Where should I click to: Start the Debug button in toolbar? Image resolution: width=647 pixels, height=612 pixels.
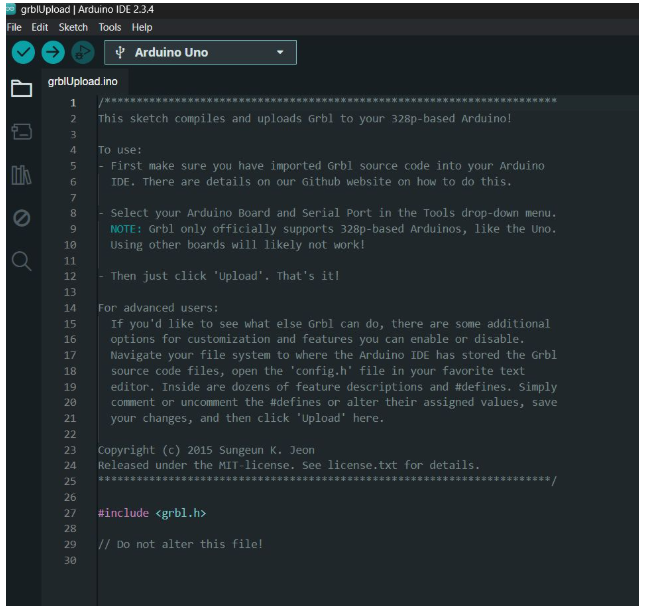pos(83,52)
